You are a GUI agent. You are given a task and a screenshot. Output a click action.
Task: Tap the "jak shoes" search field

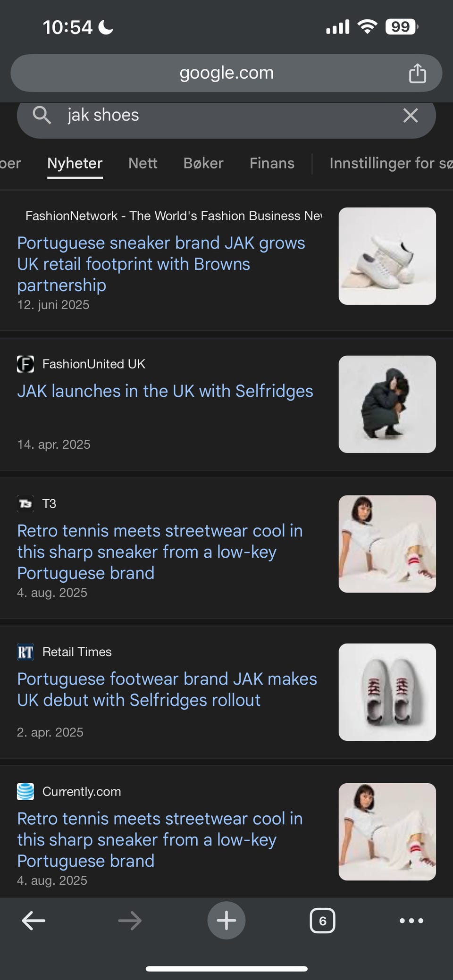click(226, 115)
